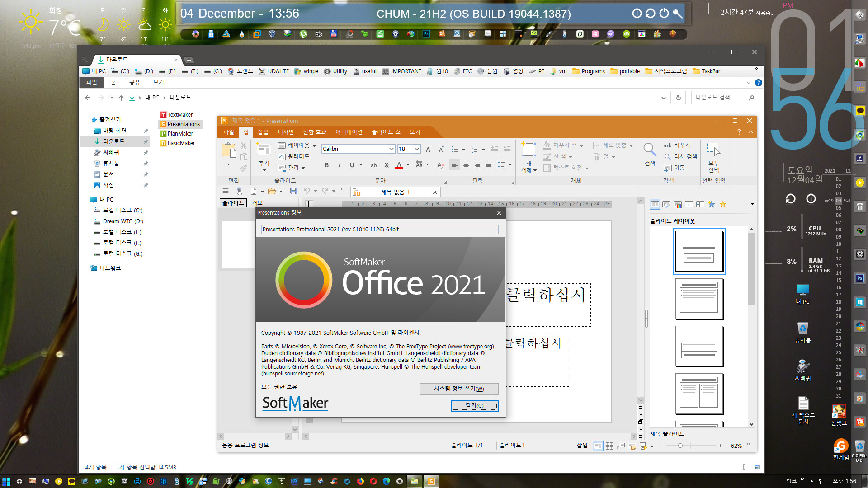This screenshot has width=868, height=488.
Task: Click the shrink font size A- icon
Action: click(x=441, y=149)
